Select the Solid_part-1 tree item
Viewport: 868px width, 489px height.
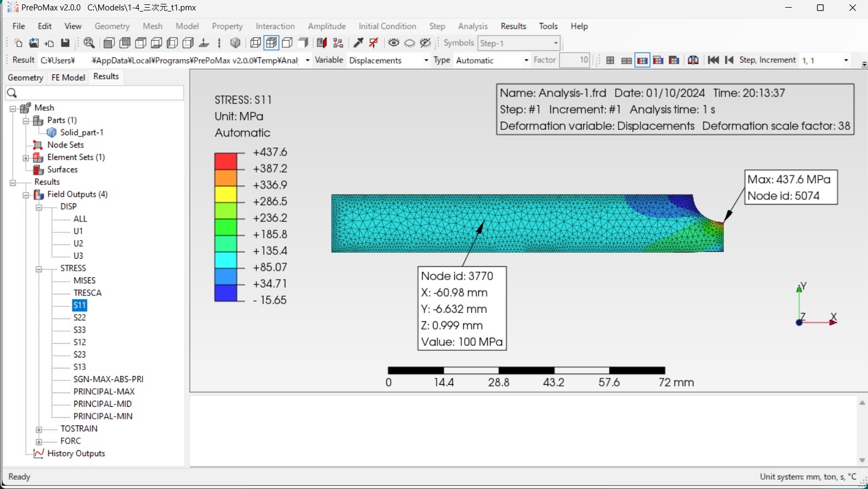[x=82, y=133]
